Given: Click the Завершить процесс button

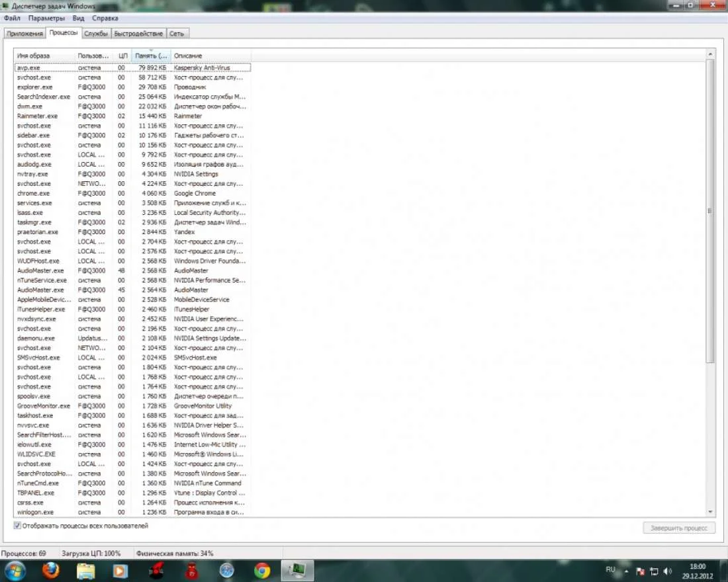Looking at the screenshot, I should [679, 528].
